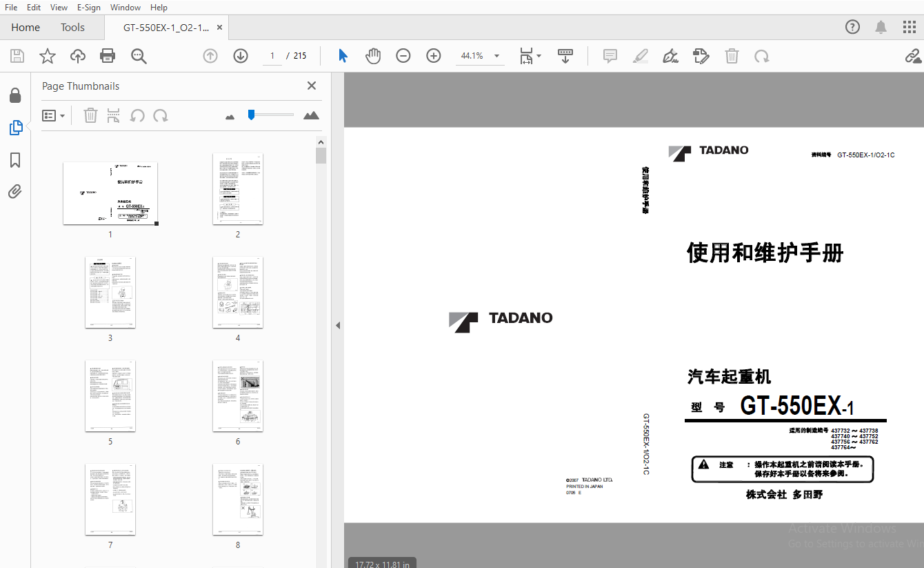
Task: Open the Help menu in the menu bar
Action: coord(159,7)
